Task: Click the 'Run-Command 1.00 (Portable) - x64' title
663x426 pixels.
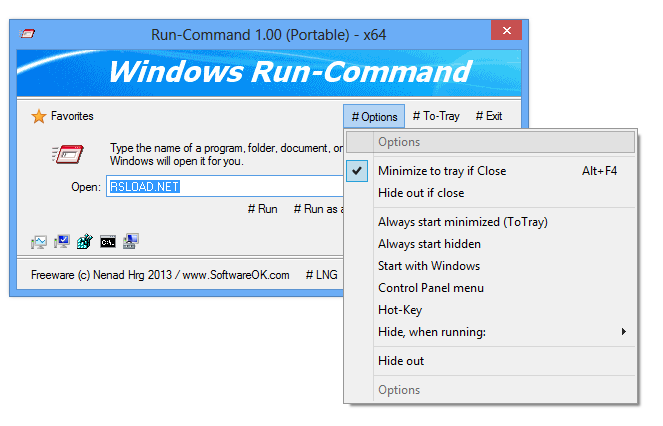Action: pyautogui.click(x=268, y=35)
